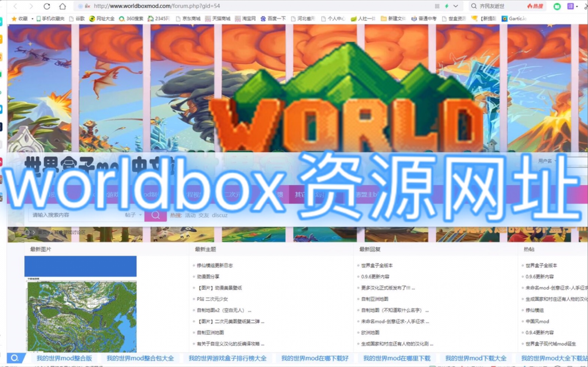Open the 360搜索 bookmark
This screenshot has width=588, height=367.
coord(131,19)
